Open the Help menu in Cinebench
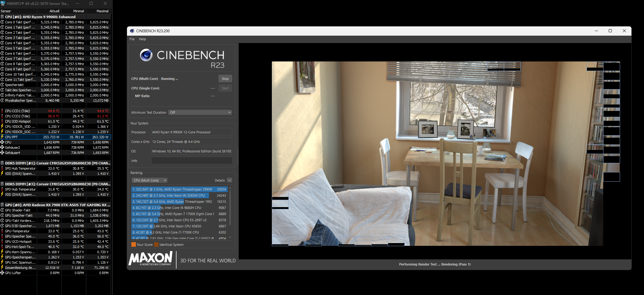Image resolution: width=644 pixels, height=295 pixels. 142,39
